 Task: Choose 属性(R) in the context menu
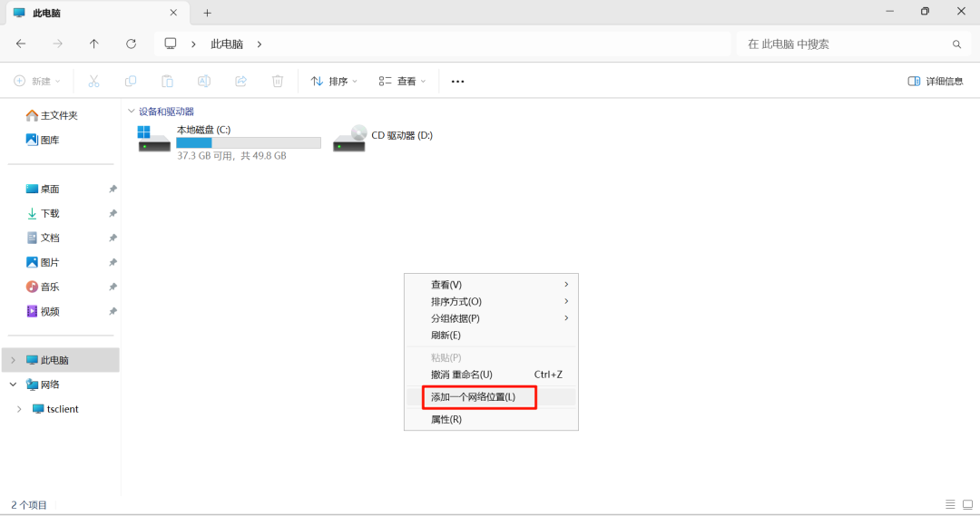tap(446, 419)
